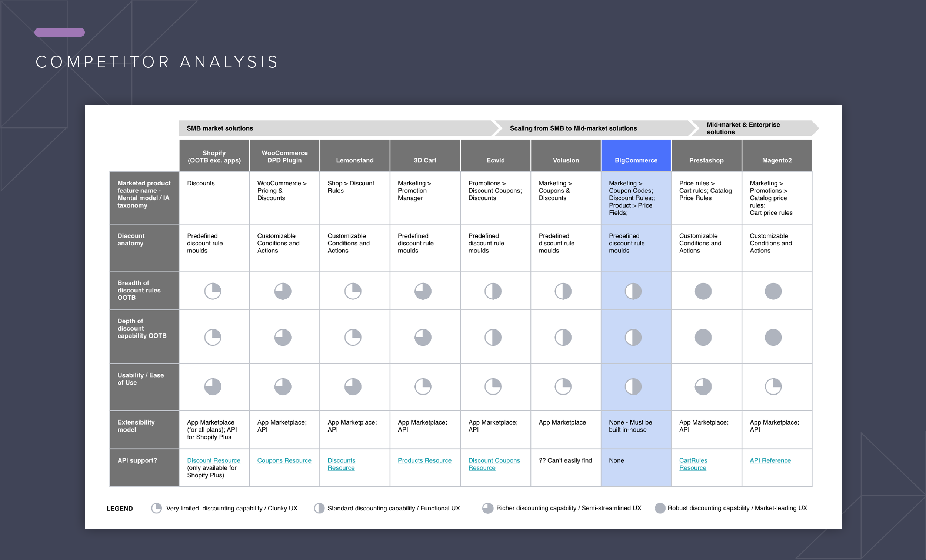
Task: Click the 'App Marketplace (for all plans)' Shopify cell
Action: (214, 429)
